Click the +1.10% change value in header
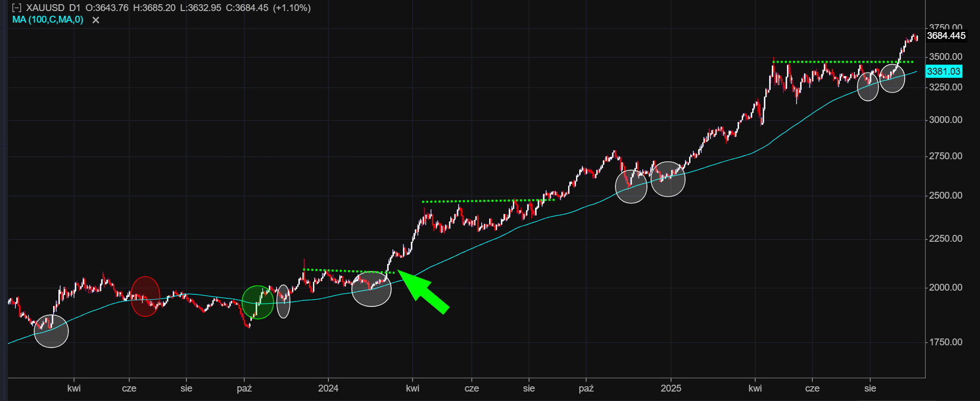The height and width of the screenshot is (401, 980). coord(291,8)
